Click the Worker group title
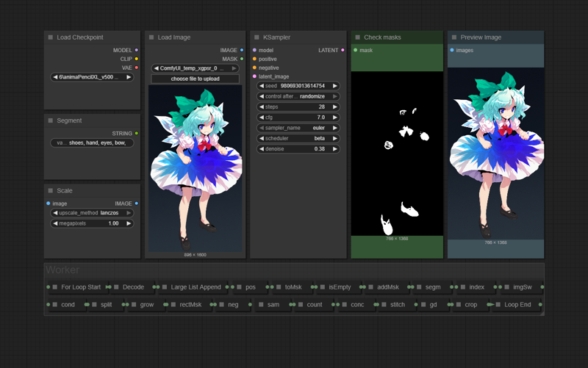This screenshot has height=368, width=588. pos(62,270)
